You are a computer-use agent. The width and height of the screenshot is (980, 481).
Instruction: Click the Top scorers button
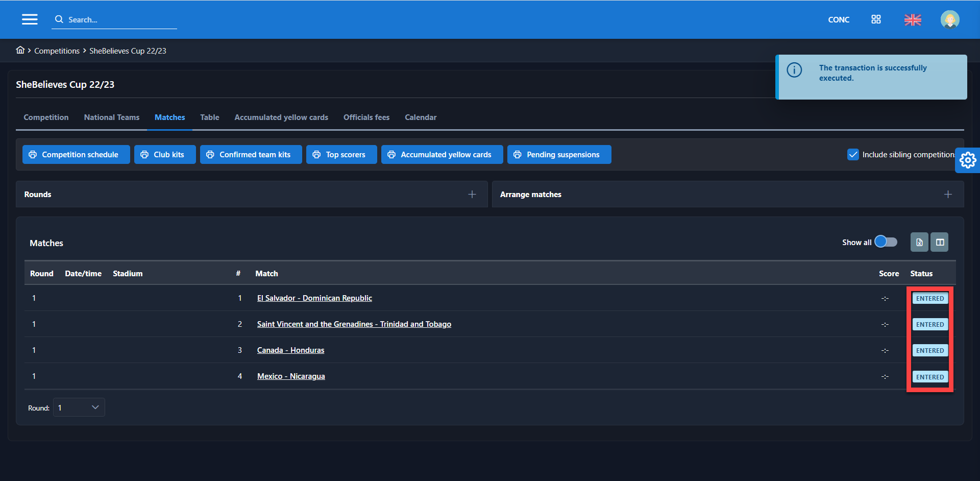point(341,155)
